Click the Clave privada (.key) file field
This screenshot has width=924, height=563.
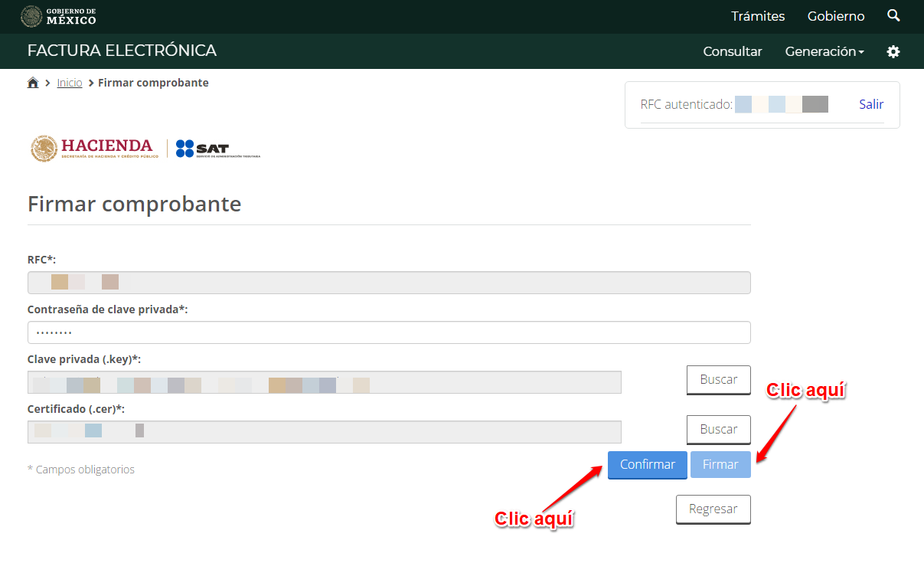325,382
